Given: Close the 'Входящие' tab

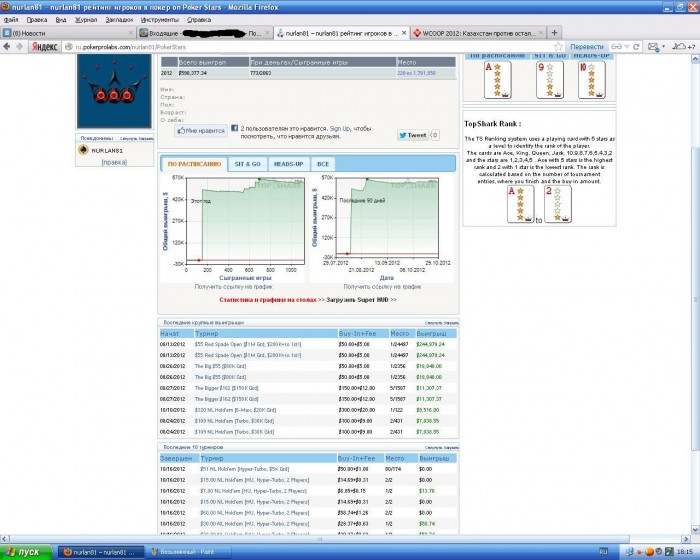Looking at the screenshot, I should click(x=267, y=33).
